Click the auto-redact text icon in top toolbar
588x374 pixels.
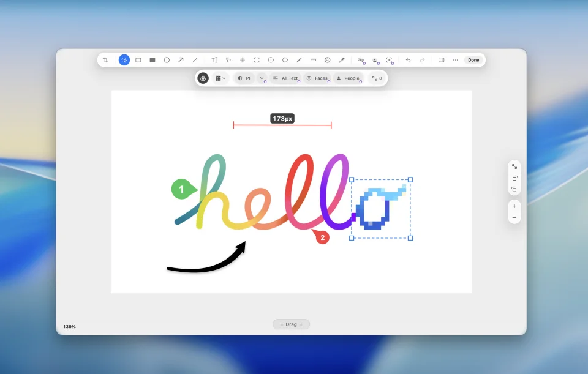[361, 60]
